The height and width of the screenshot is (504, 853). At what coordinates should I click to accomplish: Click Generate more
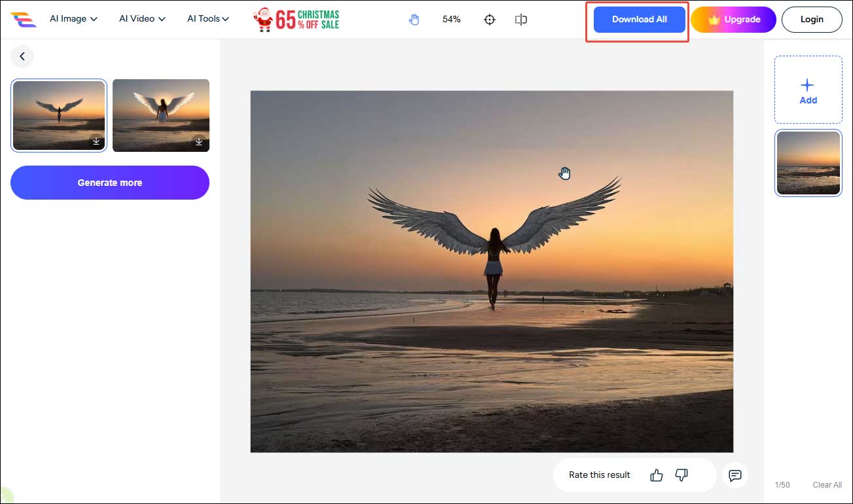click(109, 183)
